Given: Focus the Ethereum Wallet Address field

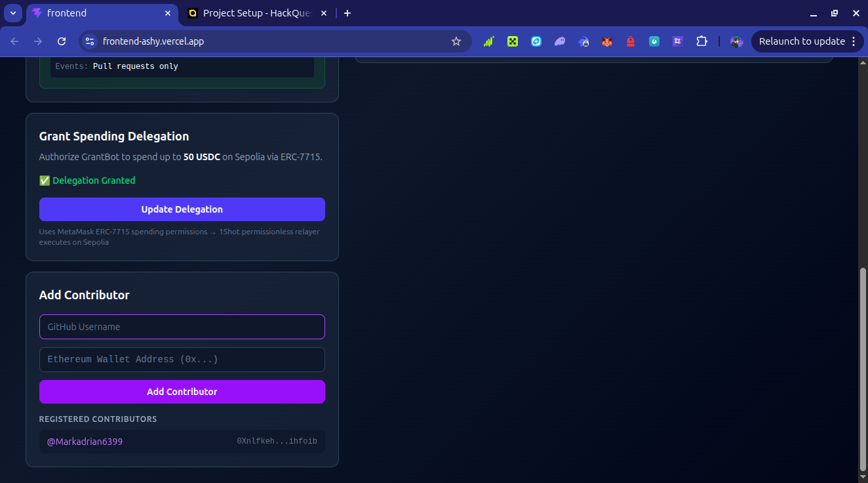Looking at the screenshot, I should 182,360.
